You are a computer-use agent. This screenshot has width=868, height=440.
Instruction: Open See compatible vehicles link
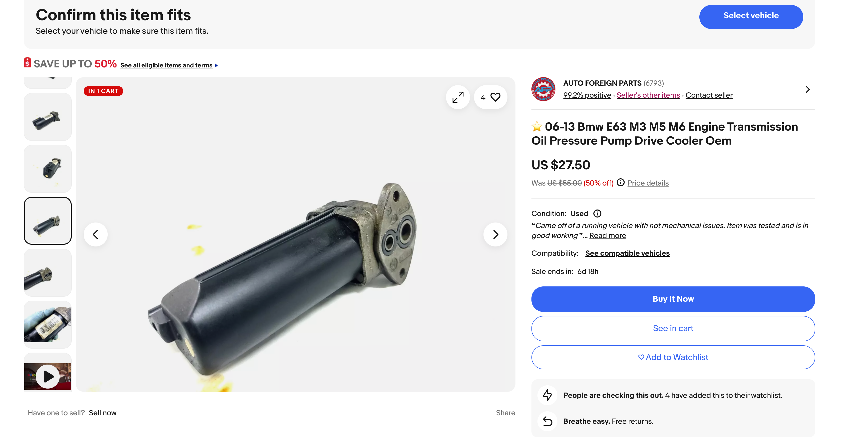point(627,253)
